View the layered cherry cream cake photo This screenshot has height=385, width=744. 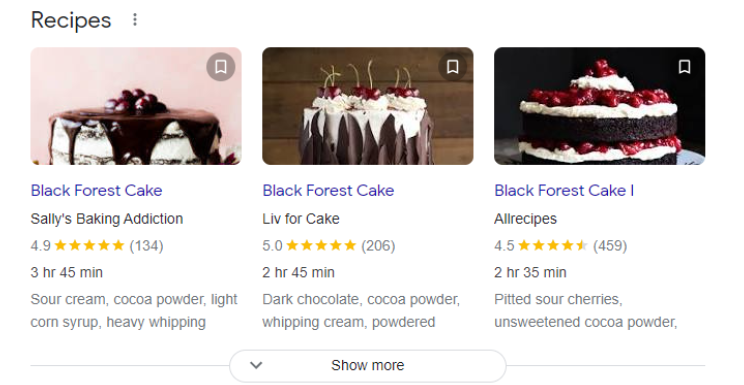coord(599,106)
